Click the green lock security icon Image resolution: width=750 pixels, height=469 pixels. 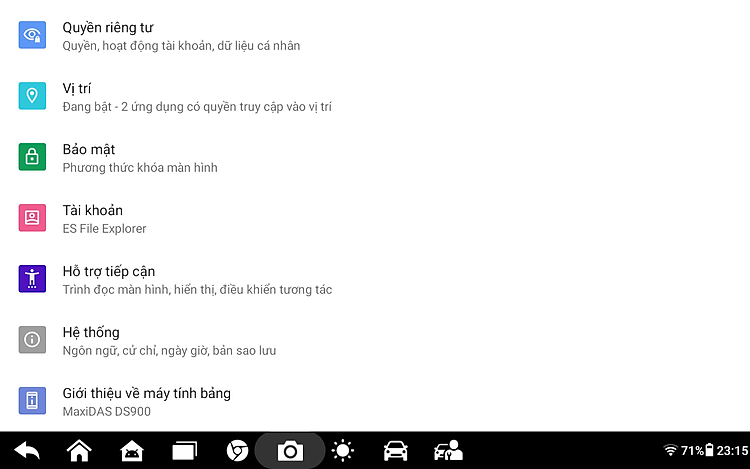32,157
